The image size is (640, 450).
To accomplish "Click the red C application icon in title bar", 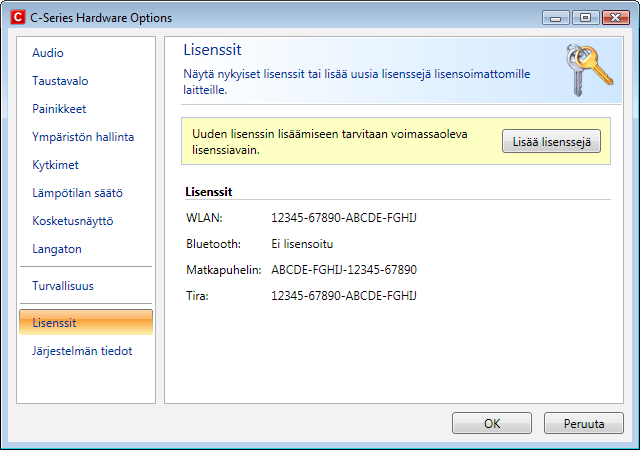I will pos(18,18).
